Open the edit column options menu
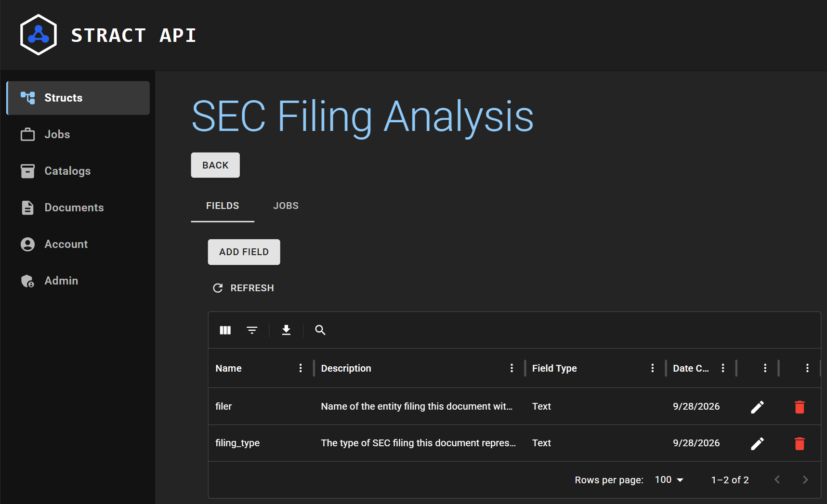The width and height of the screenshot is (827, 504). point(765,368)
